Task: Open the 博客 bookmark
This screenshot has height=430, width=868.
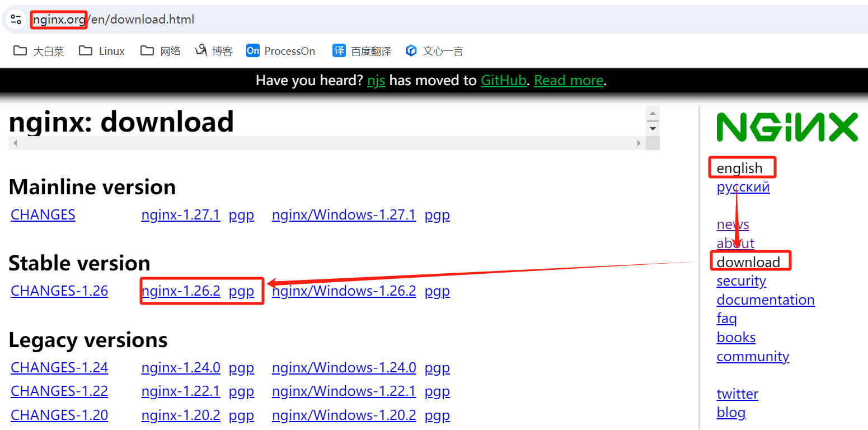Action: (x=214, y=51)
